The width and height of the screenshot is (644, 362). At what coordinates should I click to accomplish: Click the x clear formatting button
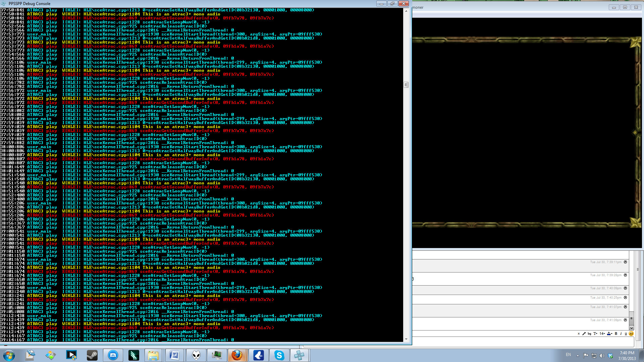point(579,334)
